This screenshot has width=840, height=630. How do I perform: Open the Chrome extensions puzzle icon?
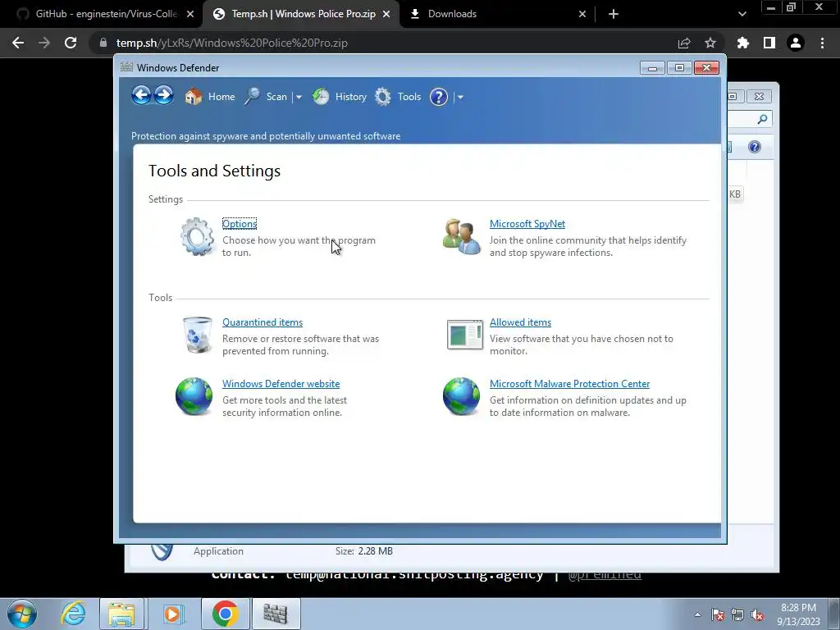743,43
